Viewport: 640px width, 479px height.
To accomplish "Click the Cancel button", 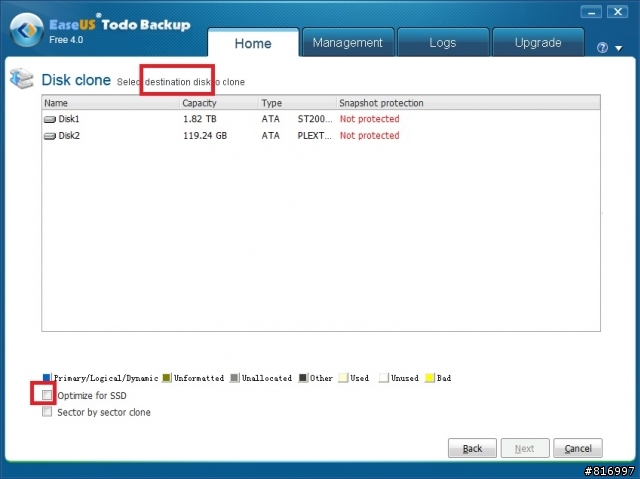I will (578, 448).
